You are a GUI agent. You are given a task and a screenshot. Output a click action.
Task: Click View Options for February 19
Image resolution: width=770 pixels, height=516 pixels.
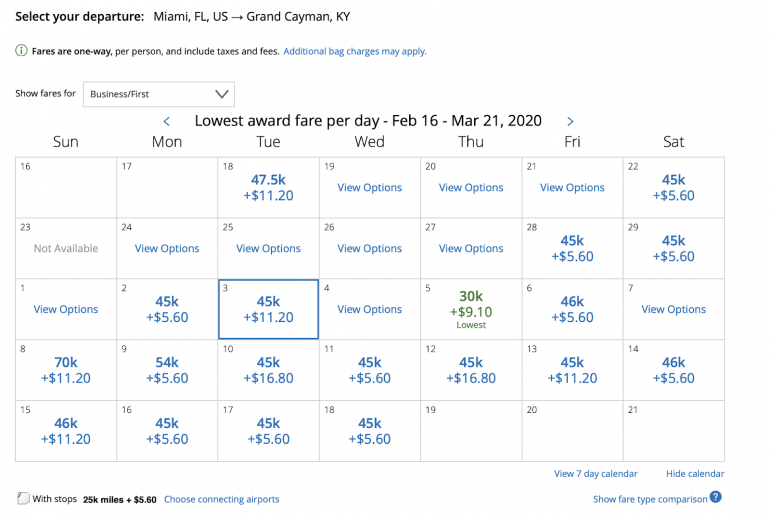tap(370, 188)
